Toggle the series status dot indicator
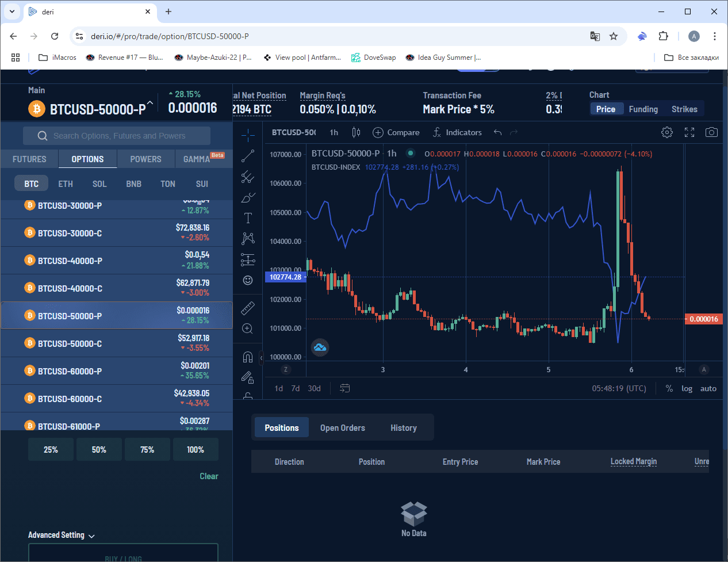The image size is (728, 562). 411,153
